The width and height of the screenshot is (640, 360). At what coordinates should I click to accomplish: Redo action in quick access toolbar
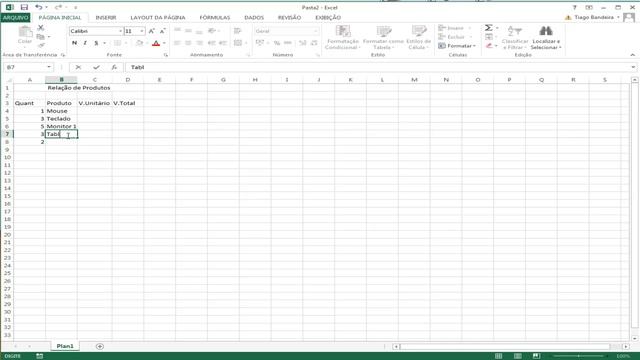point(58,7)
